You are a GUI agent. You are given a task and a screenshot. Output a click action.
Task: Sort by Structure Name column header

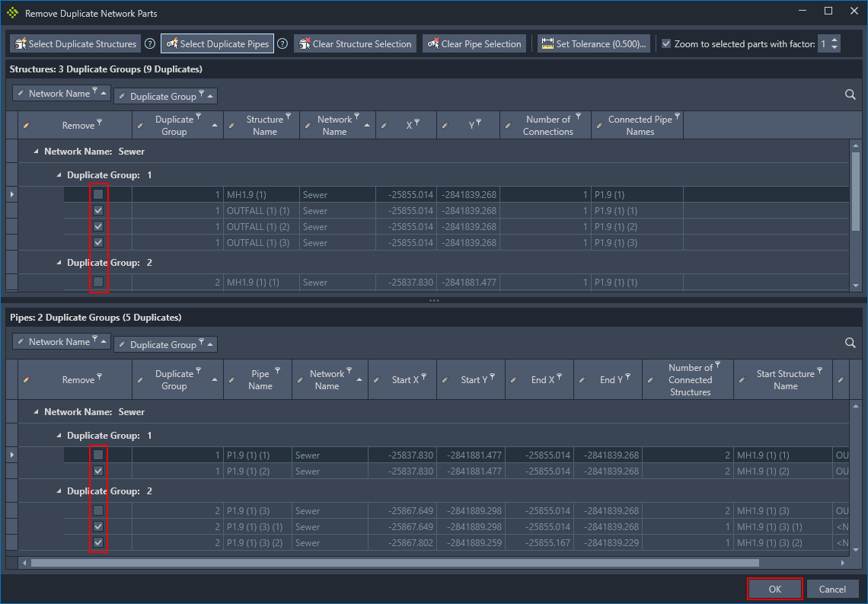tap(261, 125)
